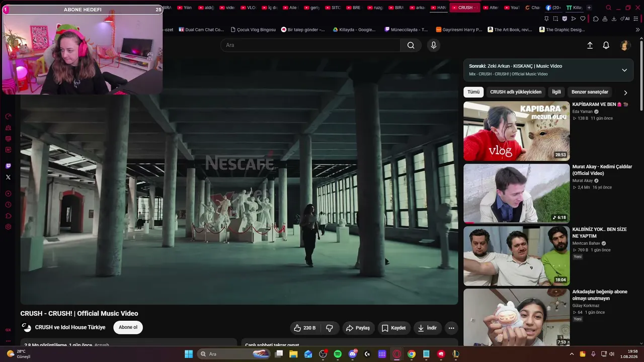Open the 'Çocuk Vlog Bingosu' bookmark
Screen dimensions: 644x362
pos(253,30)
